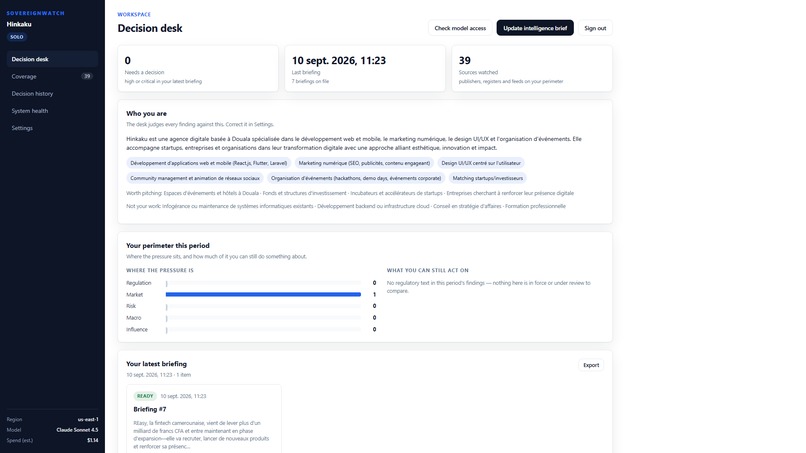
Task: Click the Marketing numérique tag
Action: (x=364, y=163)
